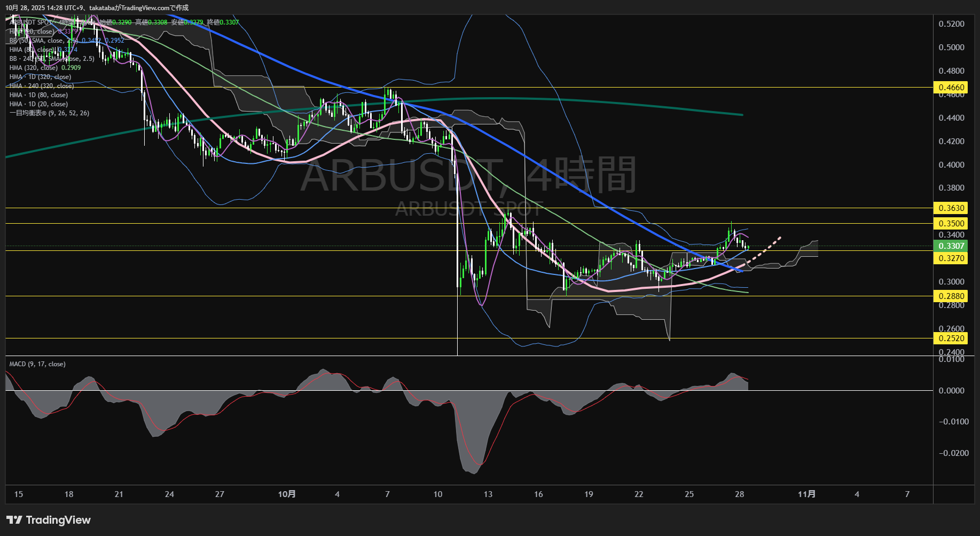
Task: Open the 一目均衡表 (9, 26, 52, 26) legend
Action: tap(49, 113)
